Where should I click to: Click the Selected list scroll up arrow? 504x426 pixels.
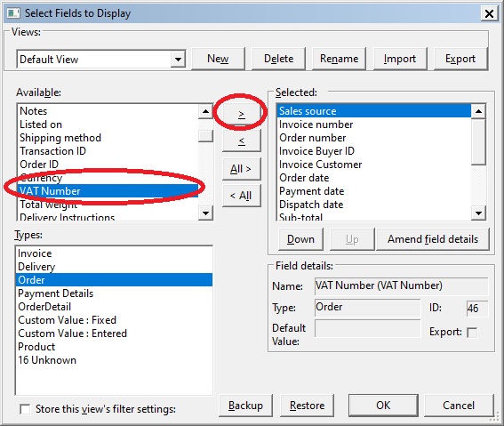[x=478, y=112]
